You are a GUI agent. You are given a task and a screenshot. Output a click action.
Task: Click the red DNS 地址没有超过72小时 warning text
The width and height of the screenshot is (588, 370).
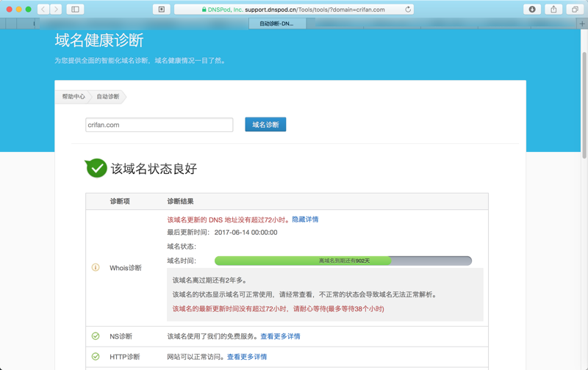tap(229, 220)
